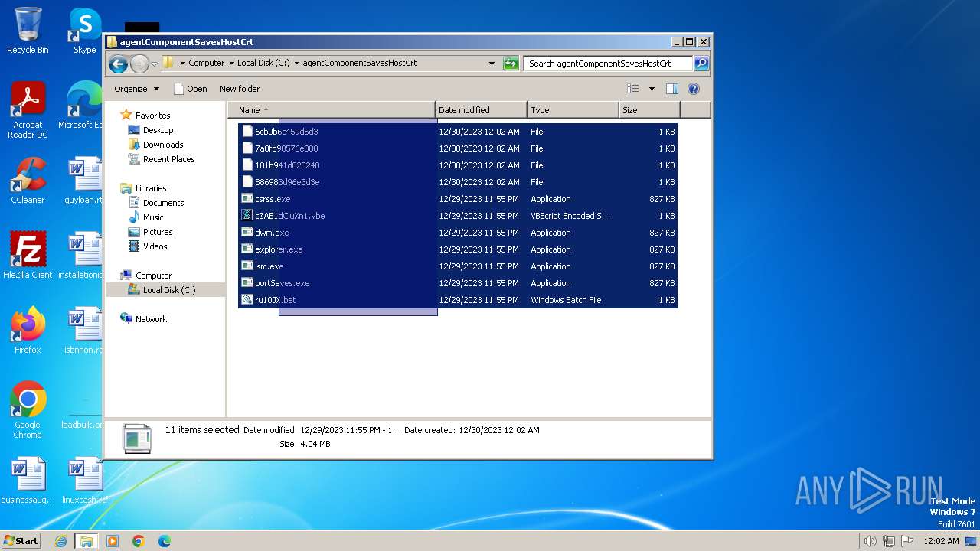Click the Action Center flag tray icon

coord(907,541)
